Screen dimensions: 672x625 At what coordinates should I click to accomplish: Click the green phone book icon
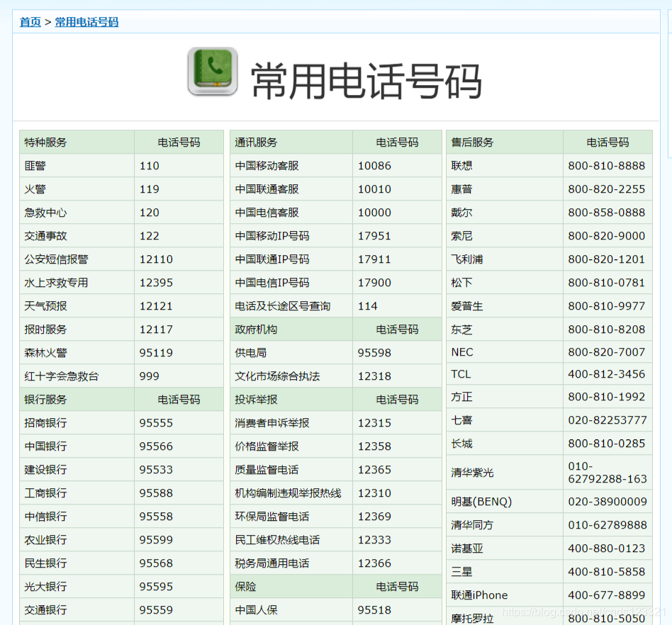[x=213, y=71]
